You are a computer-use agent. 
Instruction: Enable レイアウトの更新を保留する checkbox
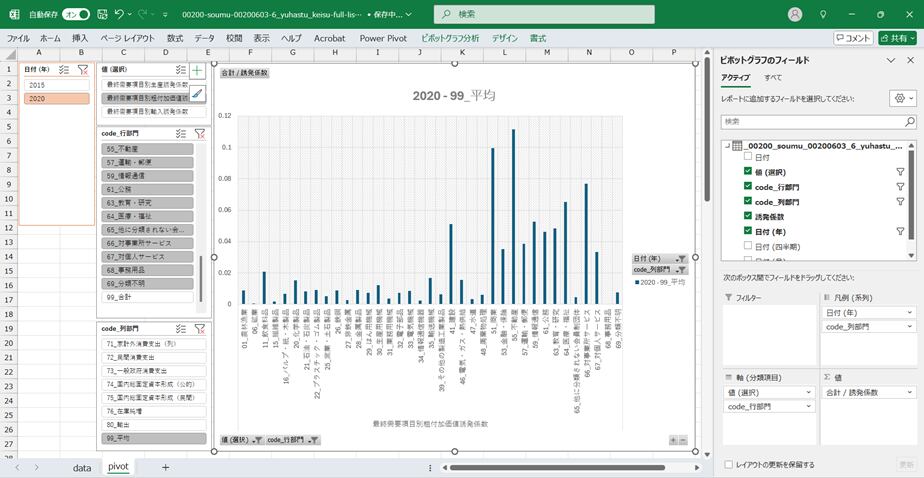tap(730, 465)
